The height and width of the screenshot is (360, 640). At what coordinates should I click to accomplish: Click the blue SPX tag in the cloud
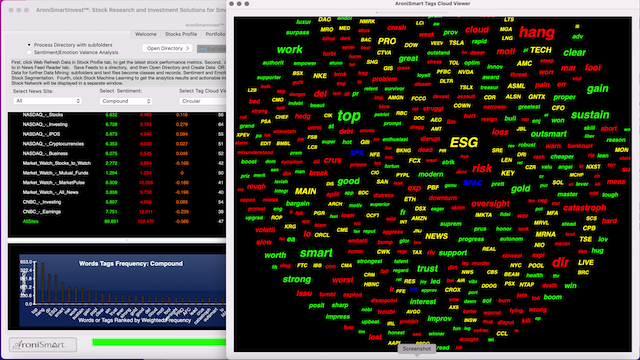click(357, 153)
